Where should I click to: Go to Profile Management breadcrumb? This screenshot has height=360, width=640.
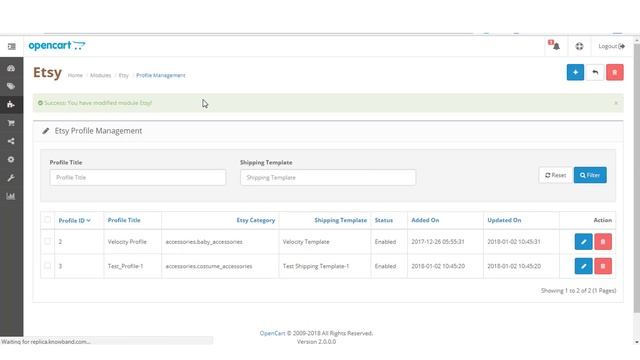coord(161,75)
